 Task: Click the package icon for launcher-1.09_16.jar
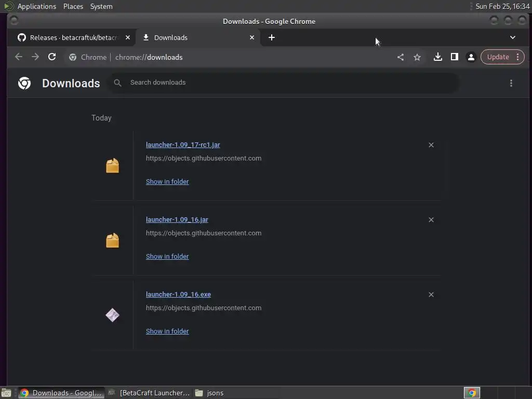tap(112, 241)
